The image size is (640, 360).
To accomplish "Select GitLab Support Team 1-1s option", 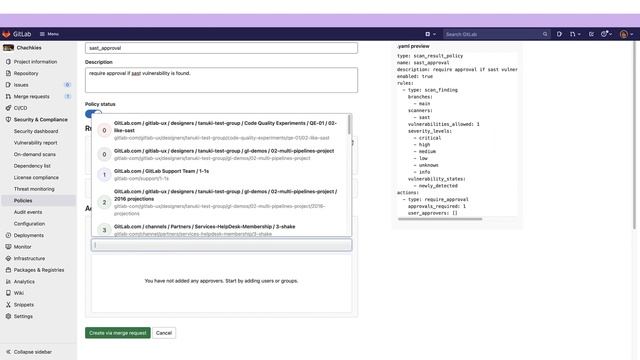I will pyautogui.click(x=220, y=175).
